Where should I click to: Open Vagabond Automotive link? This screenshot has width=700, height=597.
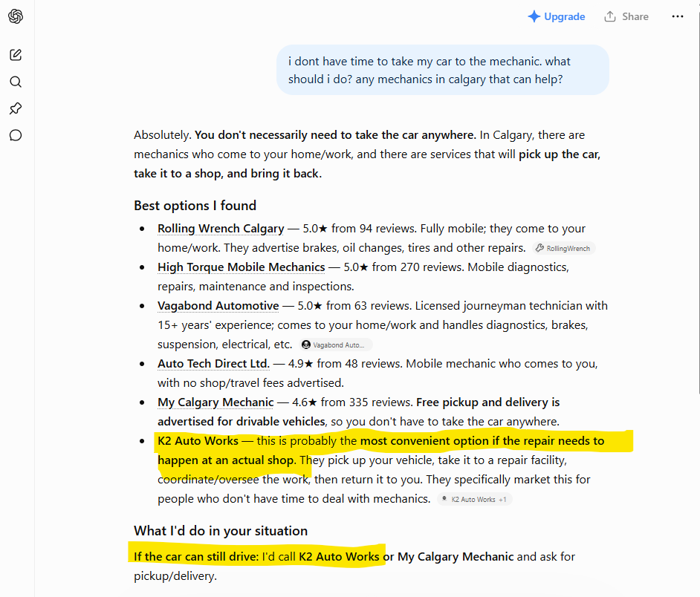click(x=218, y=306)
